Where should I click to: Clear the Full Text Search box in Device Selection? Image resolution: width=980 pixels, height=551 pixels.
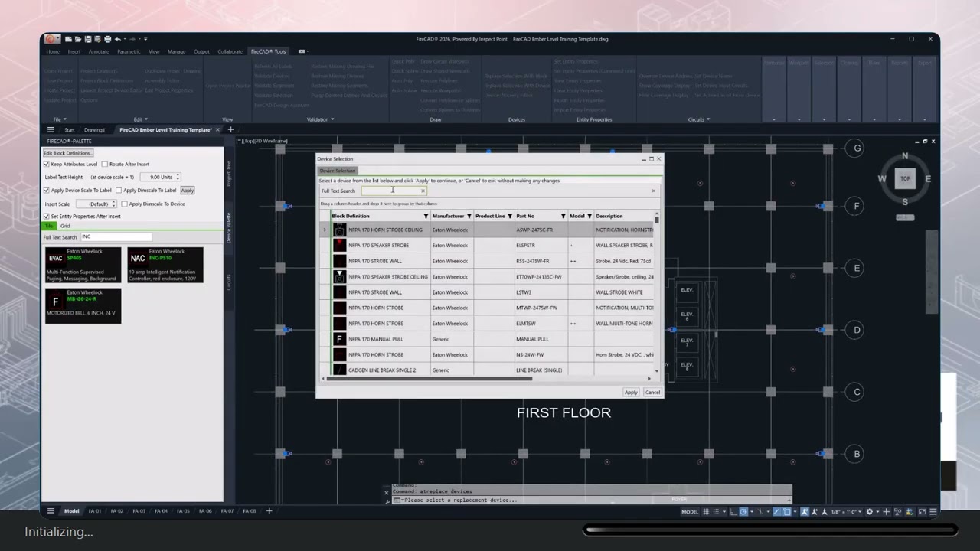[423, 191]
